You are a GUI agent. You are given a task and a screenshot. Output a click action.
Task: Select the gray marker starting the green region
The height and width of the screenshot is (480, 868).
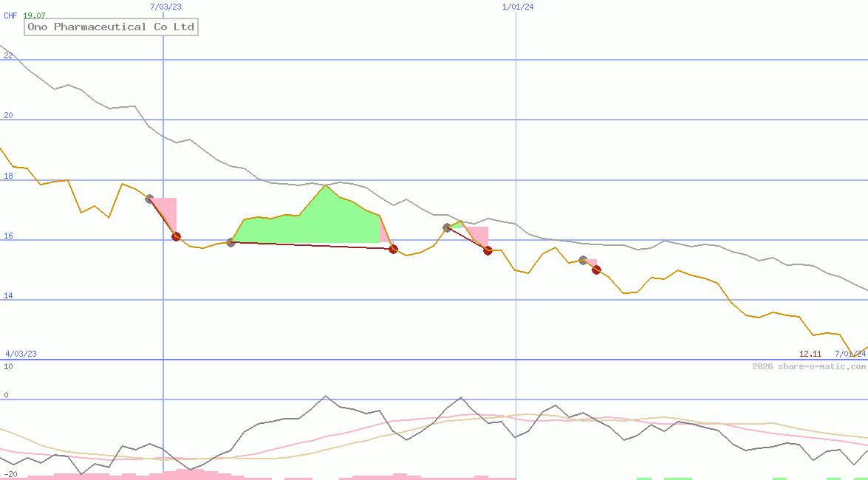pyautogui.click(x=230, y=241)
